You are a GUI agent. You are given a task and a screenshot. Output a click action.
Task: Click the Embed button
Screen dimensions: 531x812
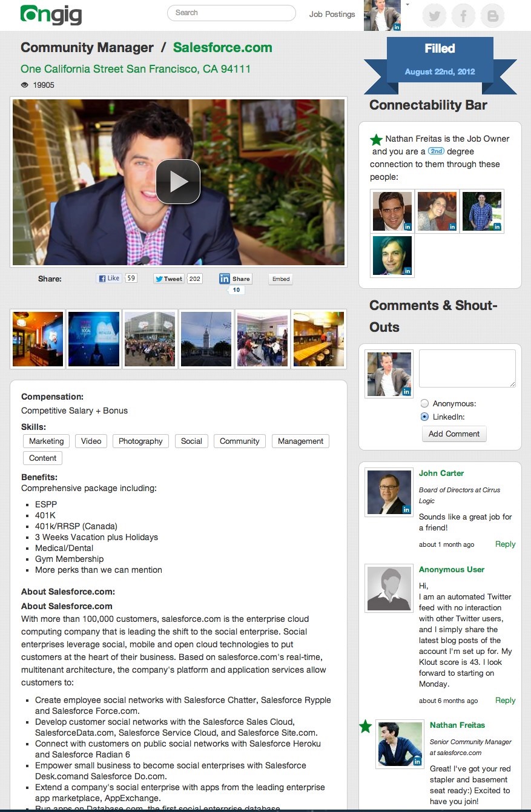pyautogui.click(x=281, y=279)
